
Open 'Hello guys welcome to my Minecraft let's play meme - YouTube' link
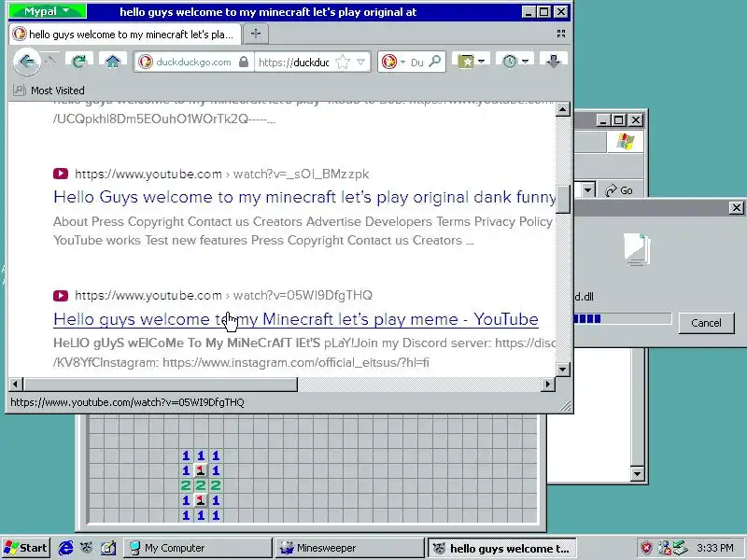[296, 319]
